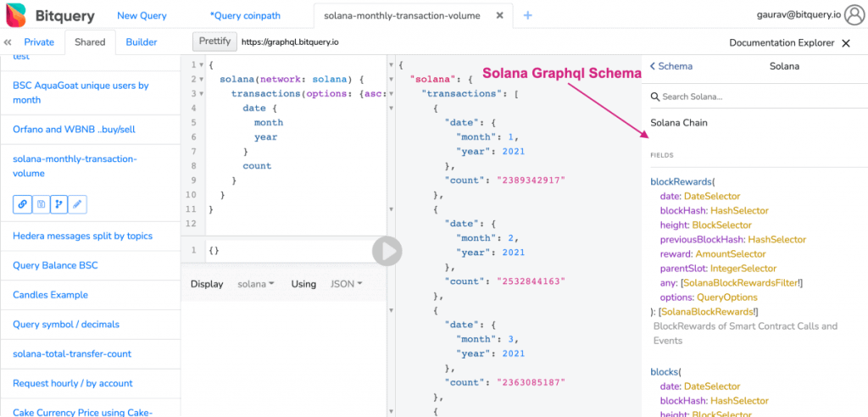Screen dimensions: 868x417
Task: Open HashSelector type for blockHash in blockRewards
Action: [739, 210]
